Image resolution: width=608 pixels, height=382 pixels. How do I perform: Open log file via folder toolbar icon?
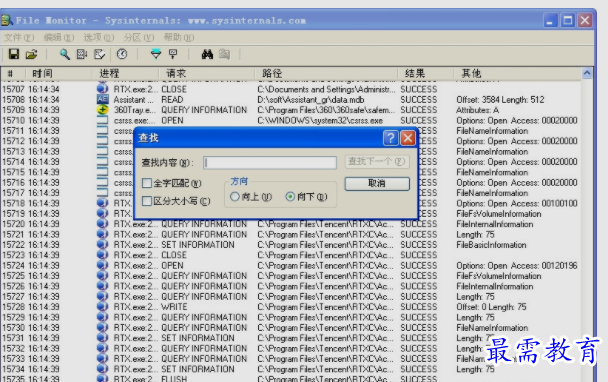(31, 54)
